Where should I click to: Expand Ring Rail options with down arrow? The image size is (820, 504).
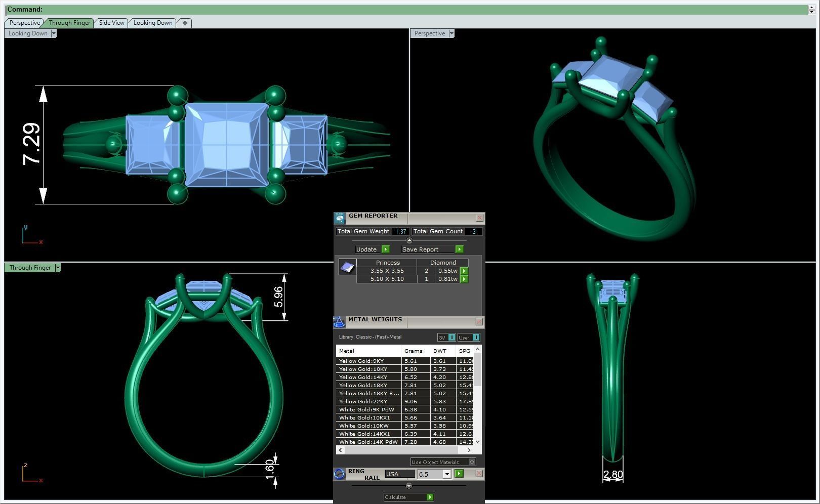click(x=409, y=486)
